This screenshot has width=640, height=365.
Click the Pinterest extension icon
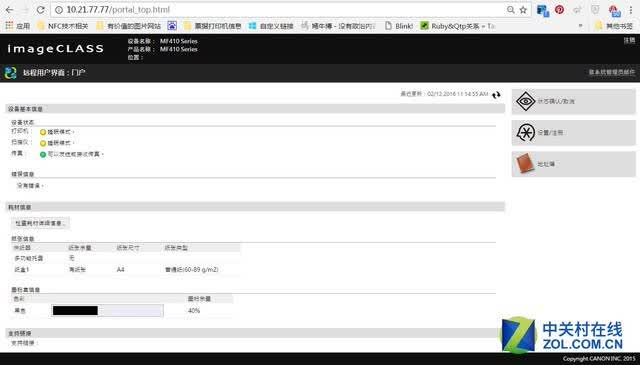(x=559, y=10)
